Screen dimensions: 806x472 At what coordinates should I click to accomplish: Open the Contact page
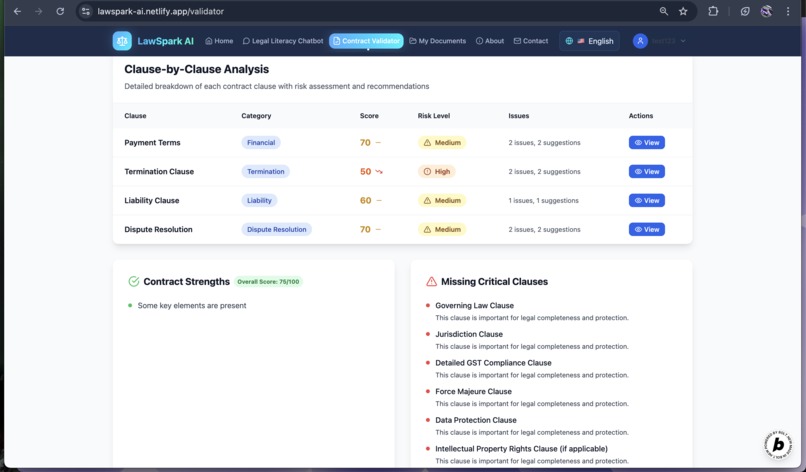click(x=531, y=41)
